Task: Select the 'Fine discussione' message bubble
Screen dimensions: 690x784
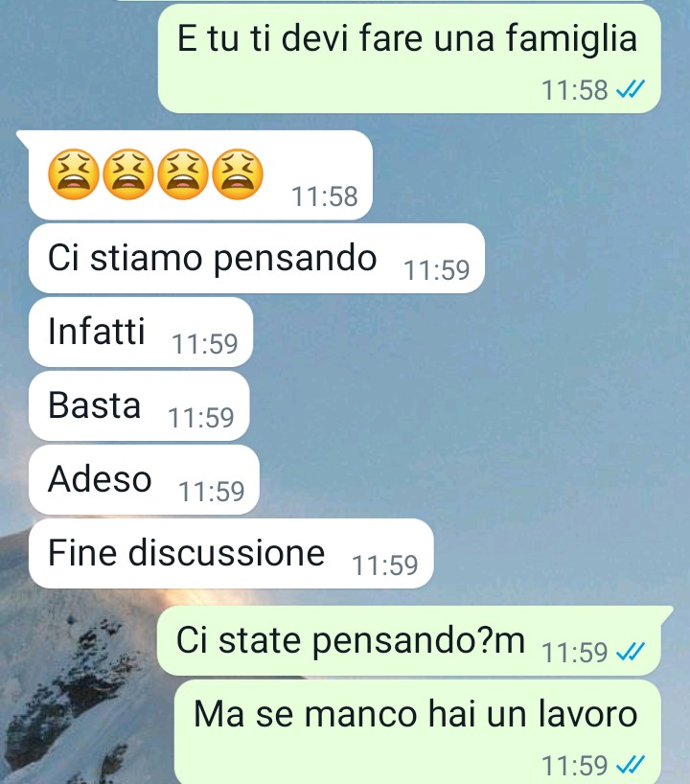Action: tap(231, 554)
